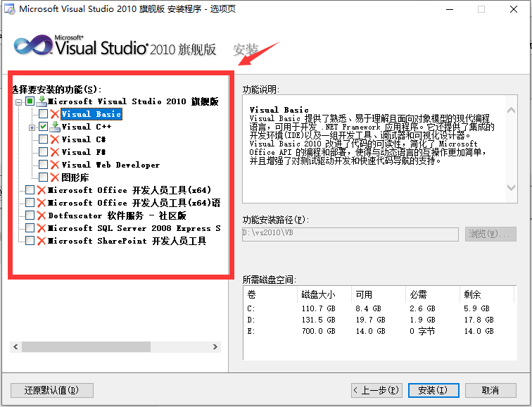The image size is (532, 407).
Task: Click the install icon beside Microsoft Visual Studio 2010 旗舰版
Action: coord(42,101)
